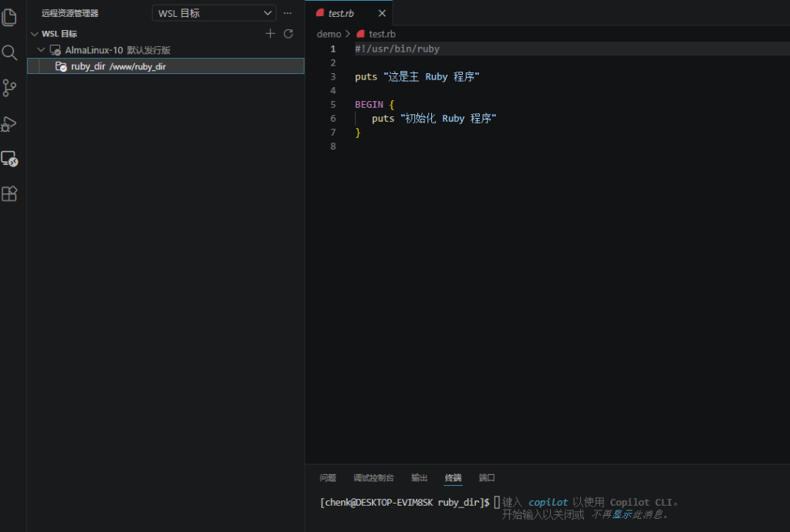Screen dimensions: 790x532
Task: Close the test.rb editor tab
Action: [x=382, y=14]
